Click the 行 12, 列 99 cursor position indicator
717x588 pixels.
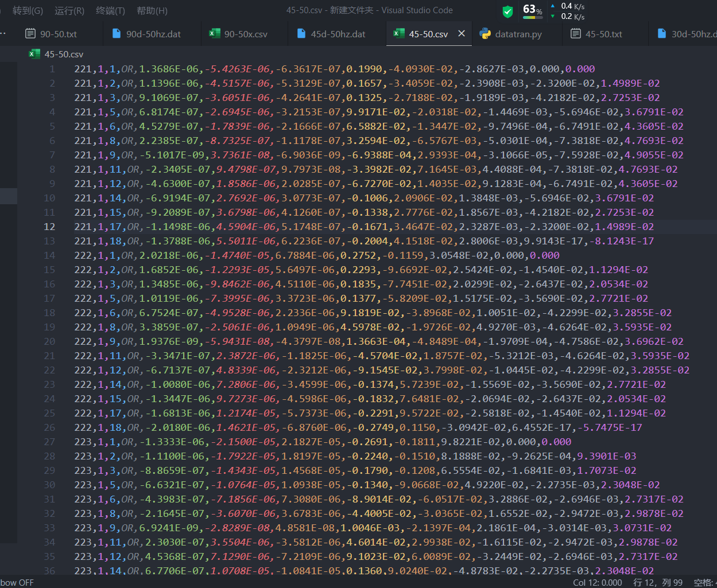point(658,582)
